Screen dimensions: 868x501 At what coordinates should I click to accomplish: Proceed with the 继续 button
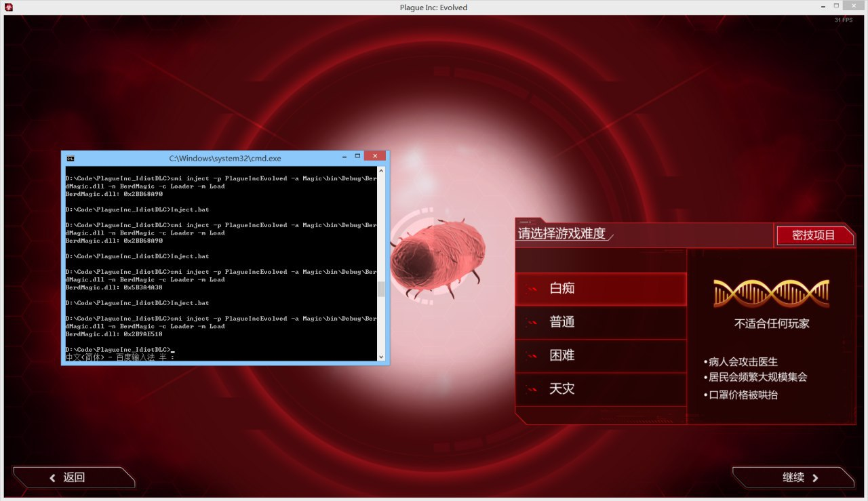click(793, 477)
